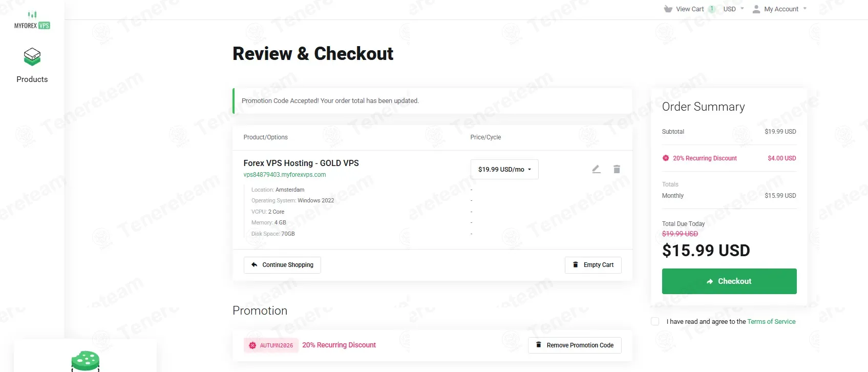This screenshot has height=372, width=868.
Task: Open the View Cart link
Action: pos(689,9)
